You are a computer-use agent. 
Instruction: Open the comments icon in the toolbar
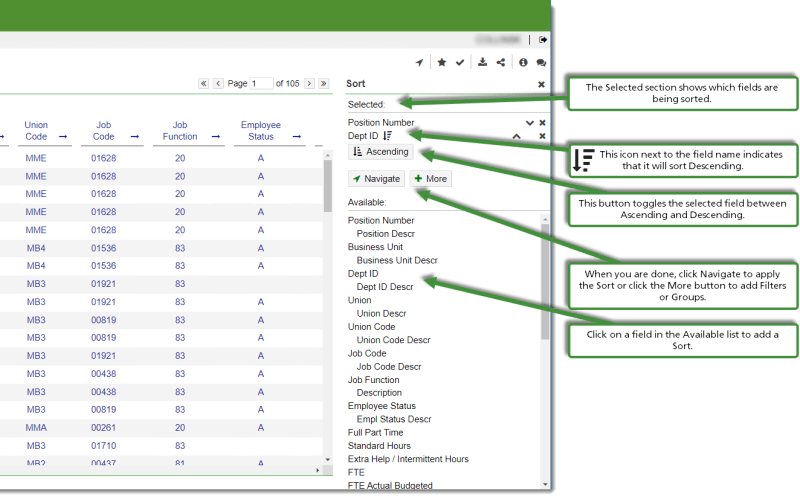pos(541,62)
